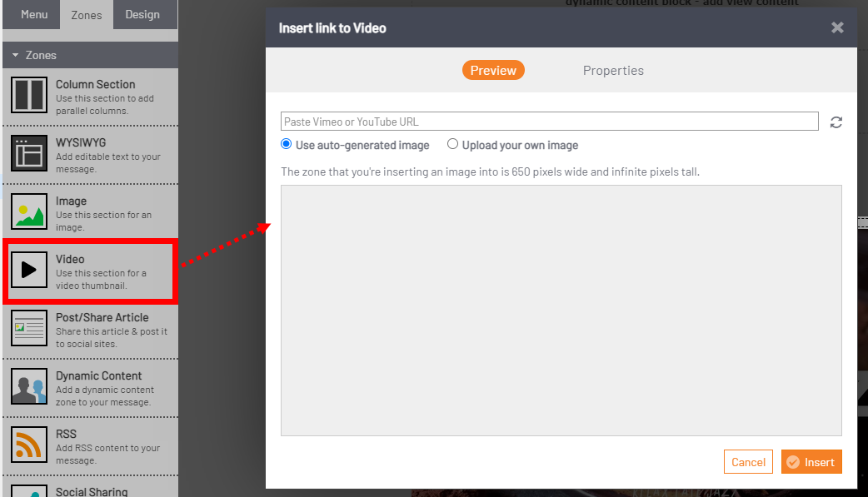Cancel the video insert dialog
The height and width of the screenshot is (497, 868).
748,462
